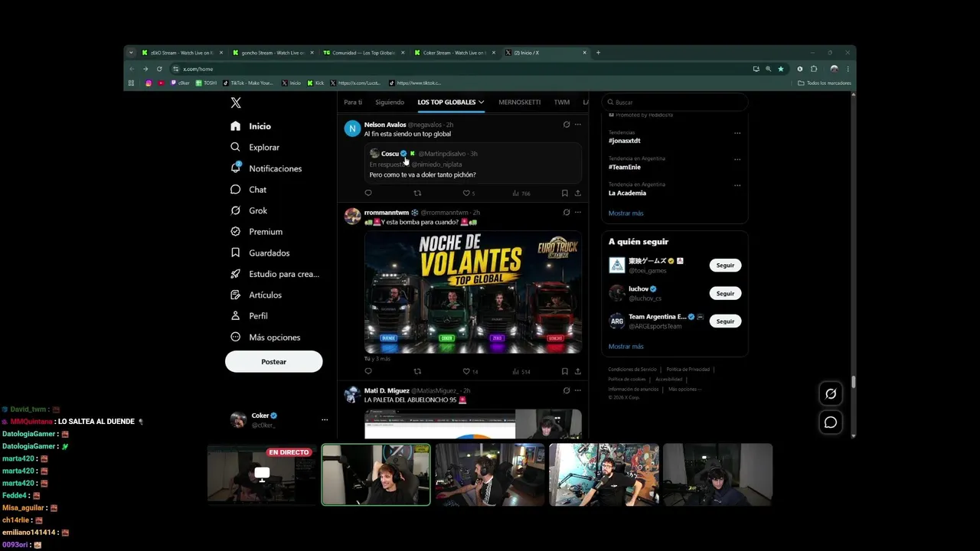Click the Buscar search field
This screenshot has height=551, width=980.
[x=675, y=102]
